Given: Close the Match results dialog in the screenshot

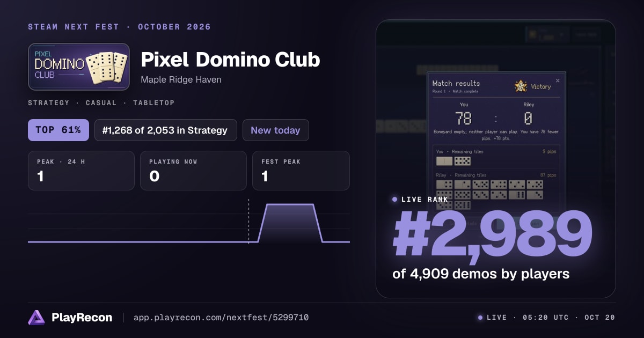Looking at the screenshot, I should [557, 80].
